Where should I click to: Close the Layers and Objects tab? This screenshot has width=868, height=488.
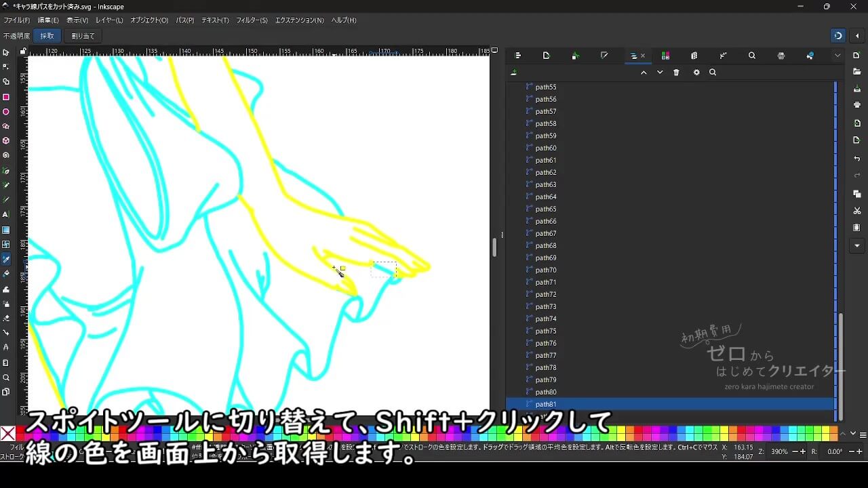(643, 56)
